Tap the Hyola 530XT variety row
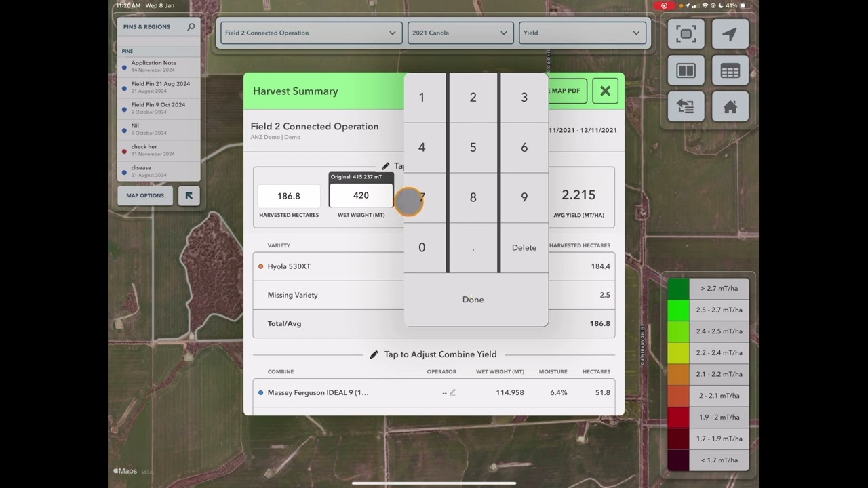Viewport: 868px width, 488px height. 434,266
